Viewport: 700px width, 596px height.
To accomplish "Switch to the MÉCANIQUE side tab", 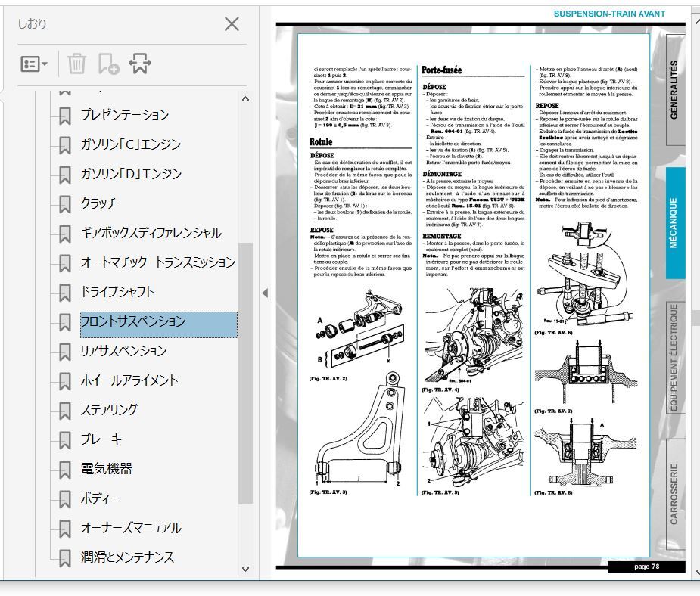I will click(x=674, y=223).
